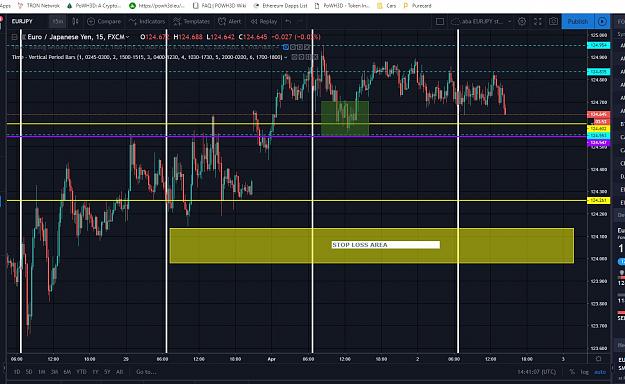The image size is (625, 384).
Task: Open the indicator Templates menu
Action: click(191, 21)
